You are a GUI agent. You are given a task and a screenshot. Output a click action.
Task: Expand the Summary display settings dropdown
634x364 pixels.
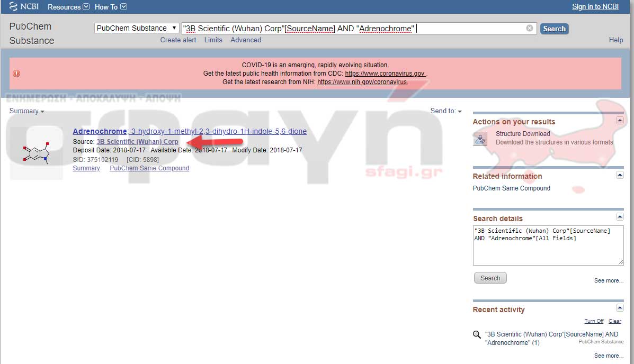[x=26, y=111]
